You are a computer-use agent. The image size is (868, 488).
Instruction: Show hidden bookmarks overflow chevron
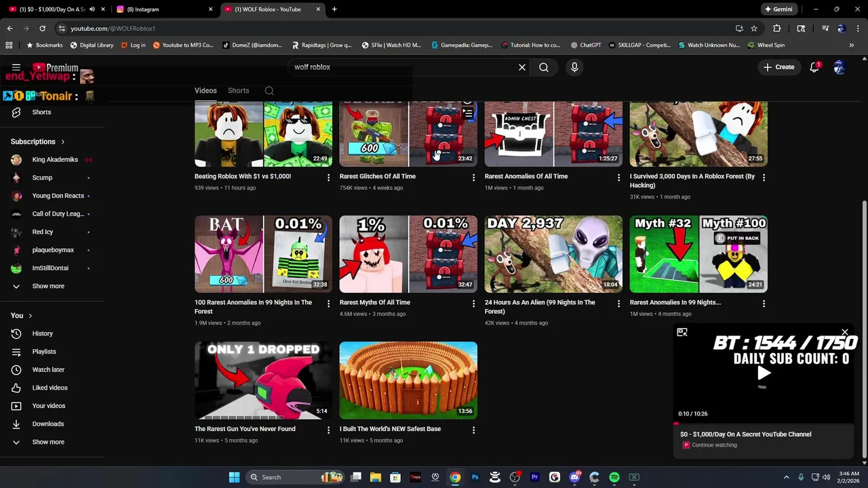[852, 45]
